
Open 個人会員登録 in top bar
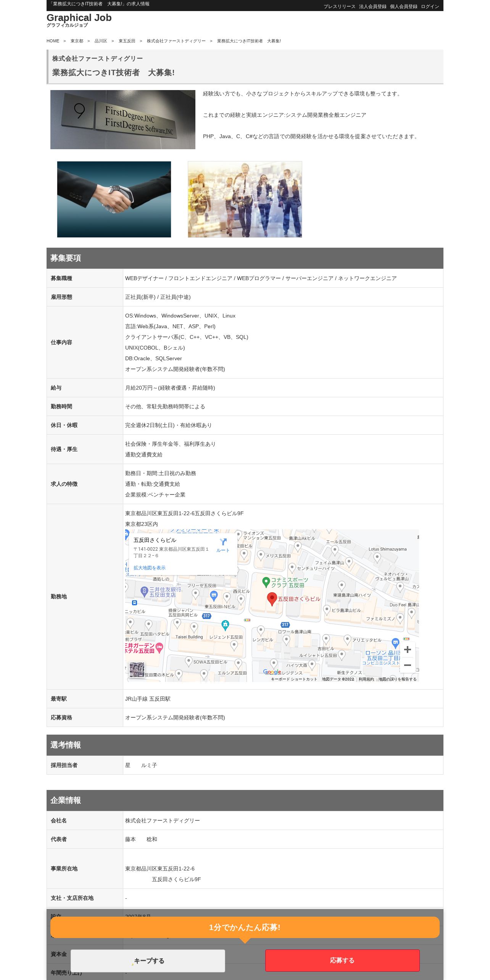(x=403, y=6)
